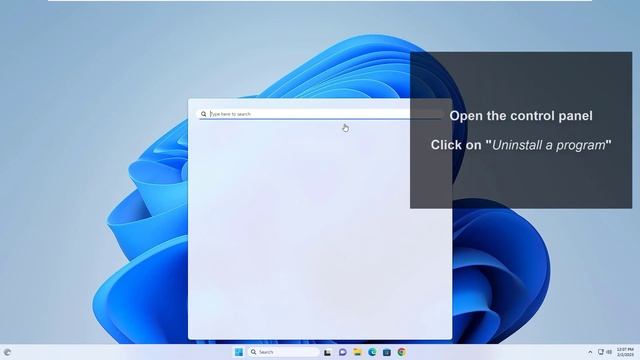
Task: Click the widgets icon at taskbar left
Action: coord(7,352)
